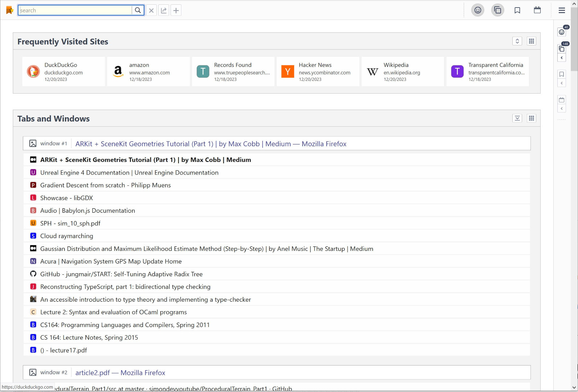Open the Records Found site tile

pyautogui.click(x=233, y=72)
